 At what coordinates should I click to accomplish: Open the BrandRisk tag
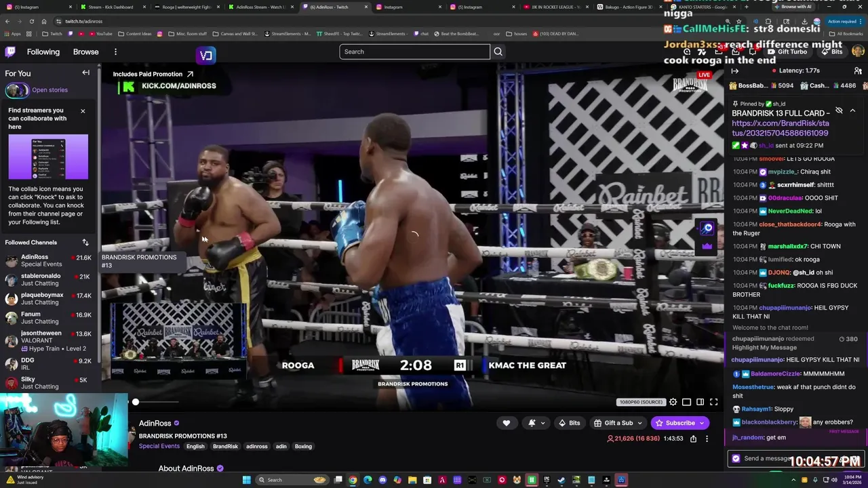point(225,447)
